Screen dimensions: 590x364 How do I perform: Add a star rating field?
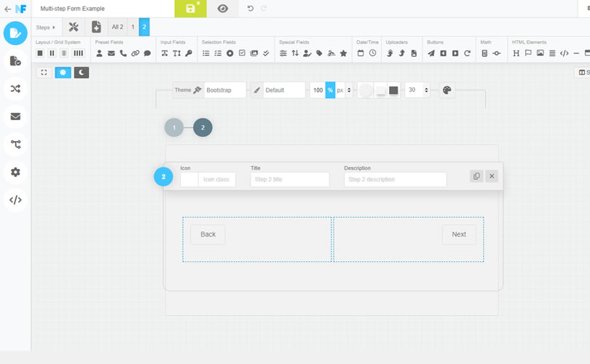(x=344, y=53)
